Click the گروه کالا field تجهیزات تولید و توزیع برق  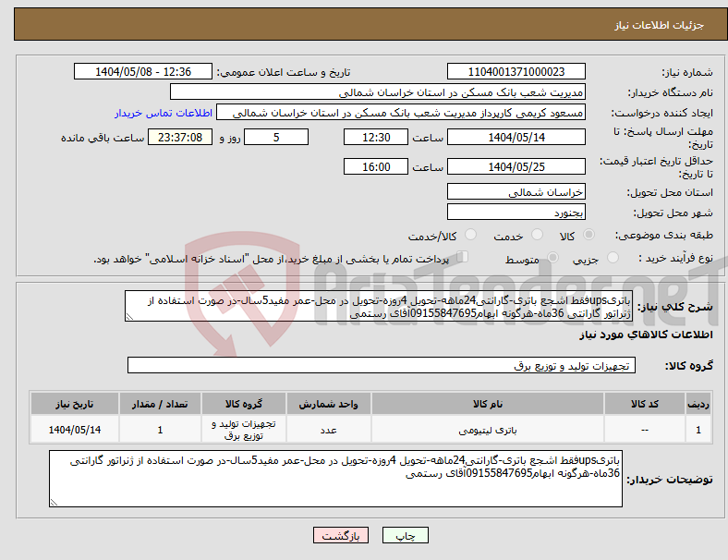pos(382,365)
